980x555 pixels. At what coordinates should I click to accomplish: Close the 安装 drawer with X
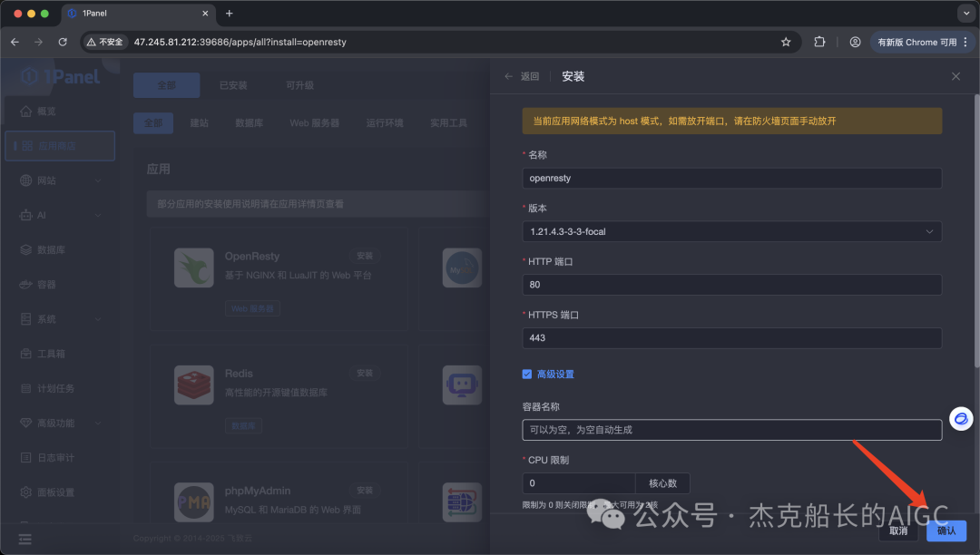(955, 76)
